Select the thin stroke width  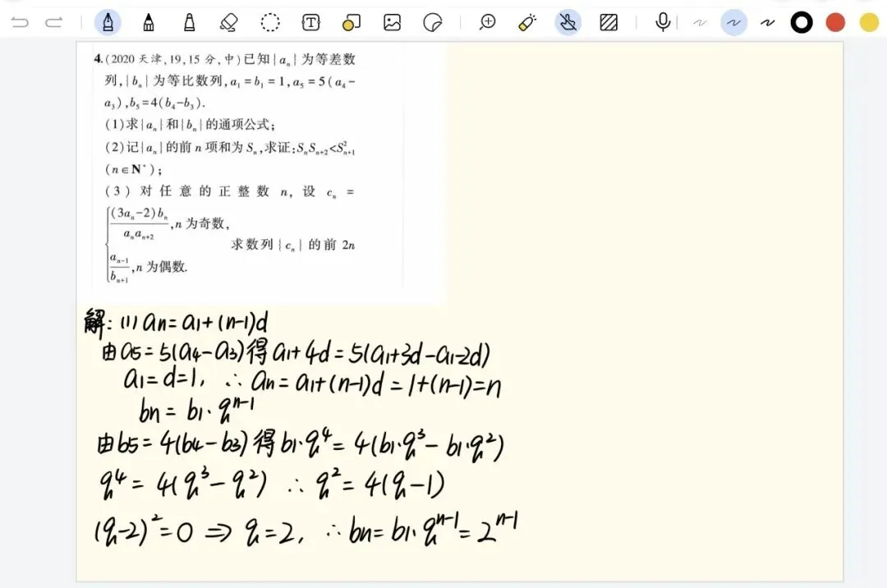click(x=701, y=22)
